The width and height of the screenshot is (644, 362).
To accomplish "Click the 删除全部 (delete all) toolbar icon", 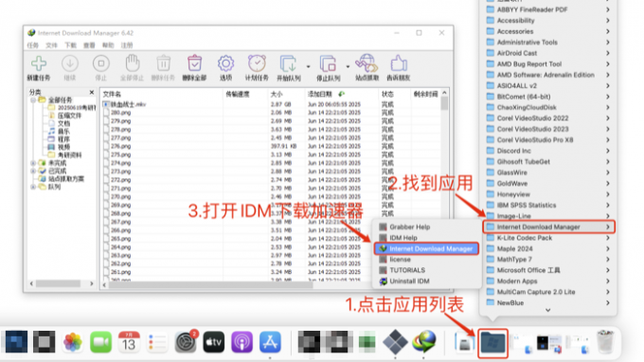I will click(194, 63).
